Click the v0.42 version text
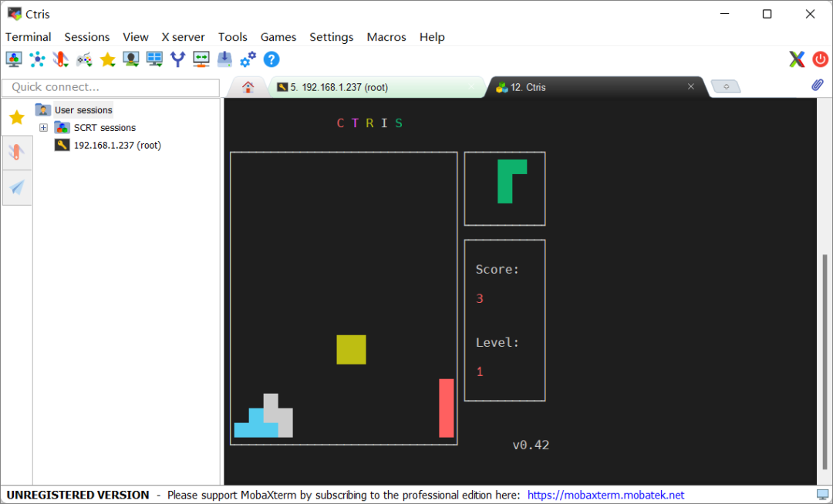Viewport: 833px width, 504px height. pyautogui.click(x=531, y=445)
